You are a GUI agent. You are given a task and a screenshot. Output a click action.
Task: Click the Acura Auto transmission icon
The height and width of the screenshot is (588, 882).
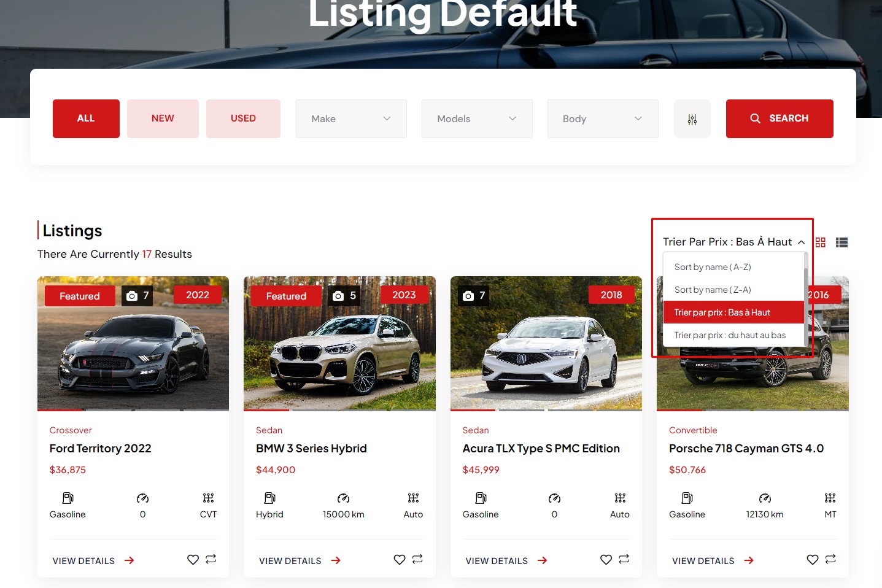pos(620,498)
